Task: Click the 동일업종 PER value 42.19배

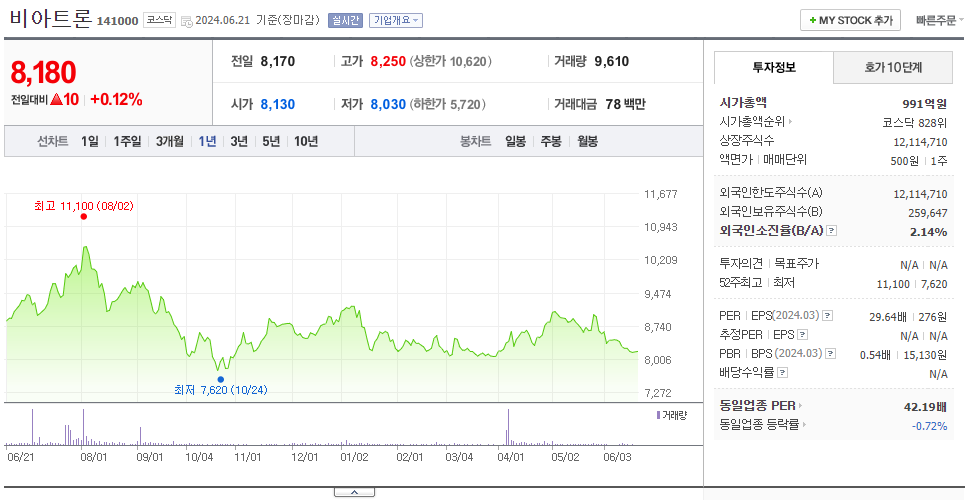Action: pyautogui.click(x=925, y=407)
